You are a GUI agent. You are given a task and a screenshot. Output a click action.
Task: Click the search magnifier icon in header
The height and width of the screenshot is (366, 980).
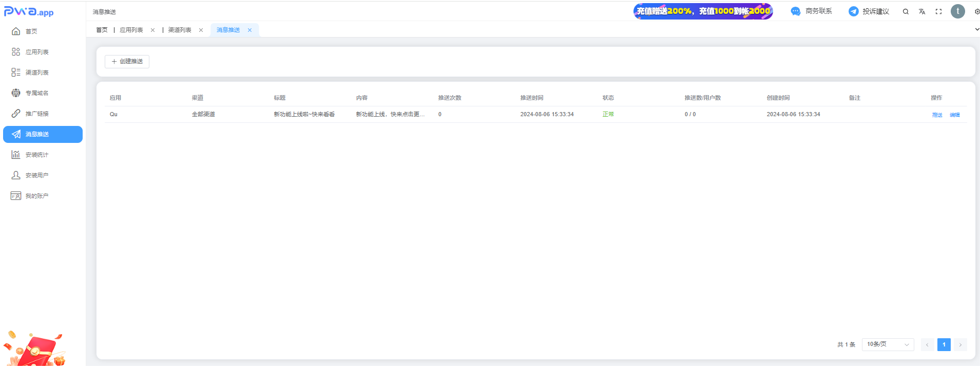906,11
